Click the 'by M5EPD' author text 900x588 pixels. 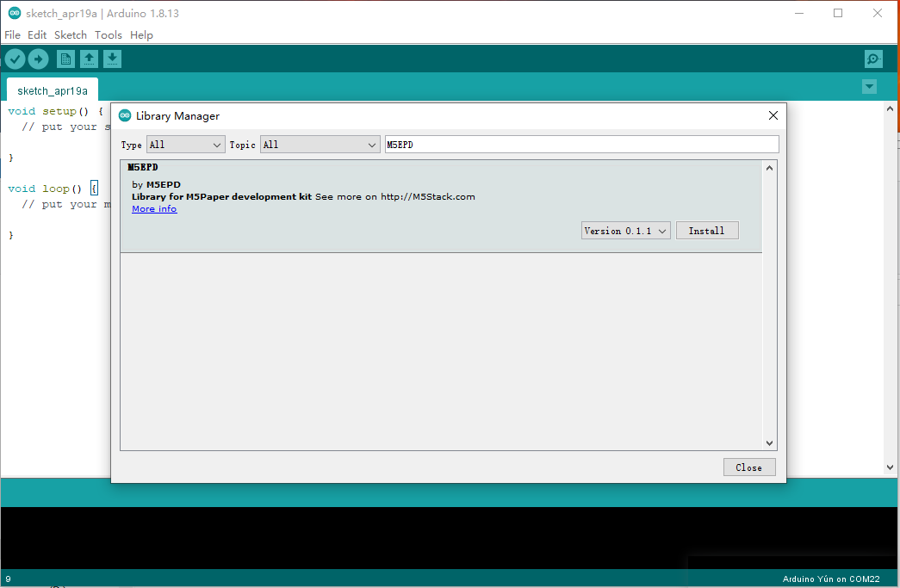pyautogui.click(x=156, y=185)
